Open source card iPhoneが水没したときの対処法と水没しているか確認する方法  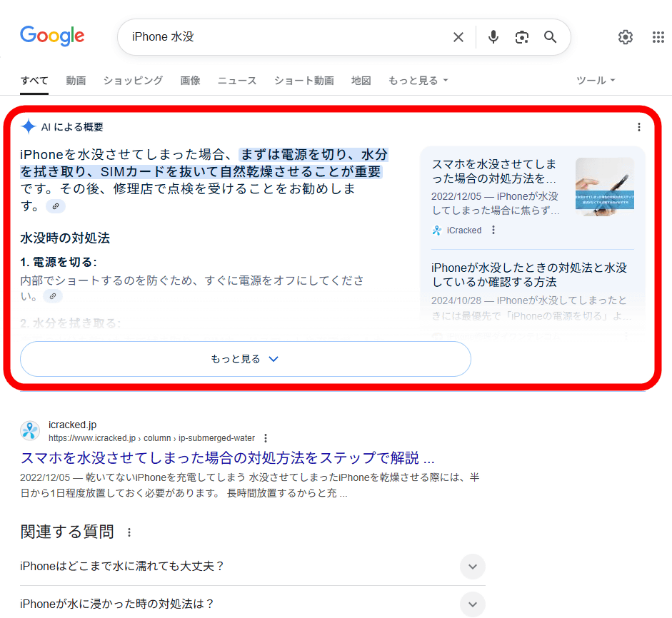[x=529, y=275]
